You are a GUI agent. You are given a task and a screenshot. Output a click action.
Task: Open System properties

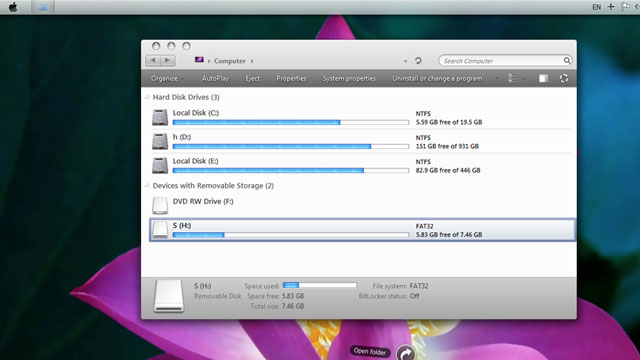click(349, 78)
